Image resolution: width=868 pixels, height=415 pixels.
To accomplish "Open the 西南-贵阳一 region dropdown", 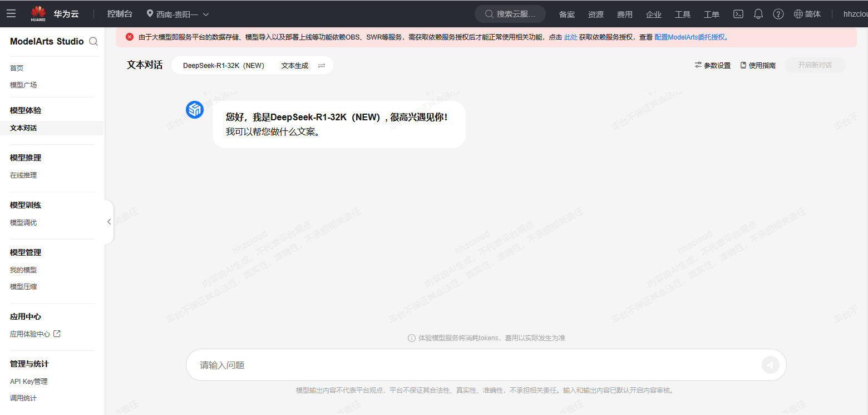I will tap(177, 14).
